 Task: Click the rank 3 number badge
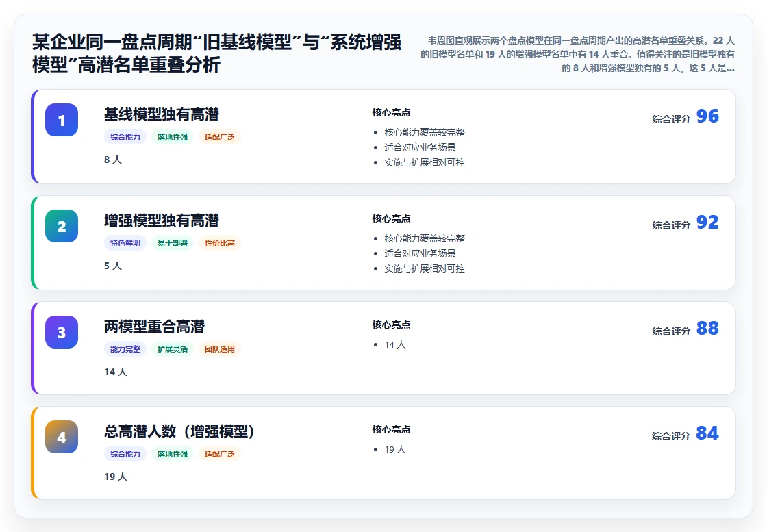(x=62, y=332)
